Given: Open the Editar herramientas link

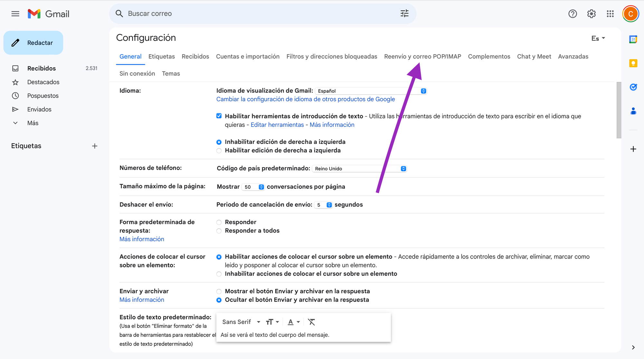Looking at the screenshot, I should coord(277,125).
